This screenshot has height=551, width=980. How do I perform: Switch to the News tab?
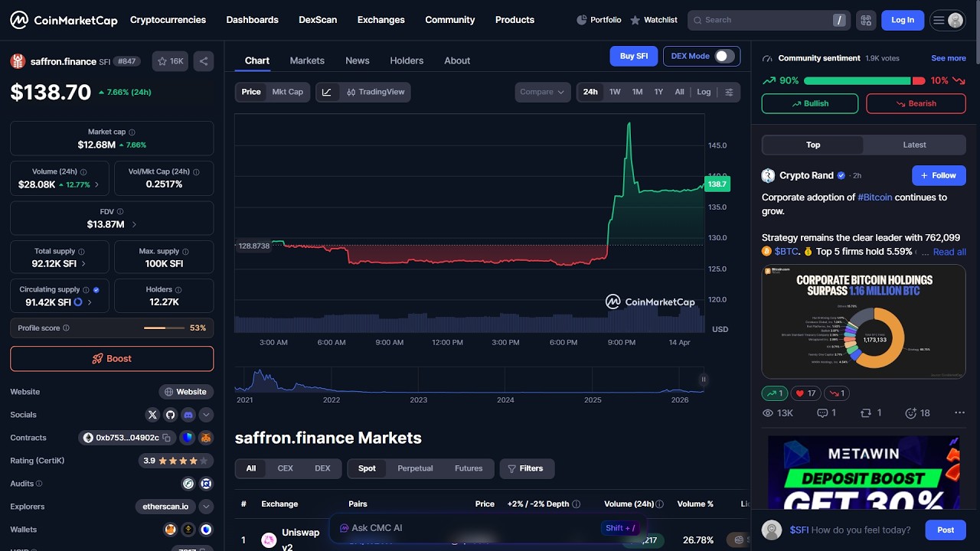(358, 60)
